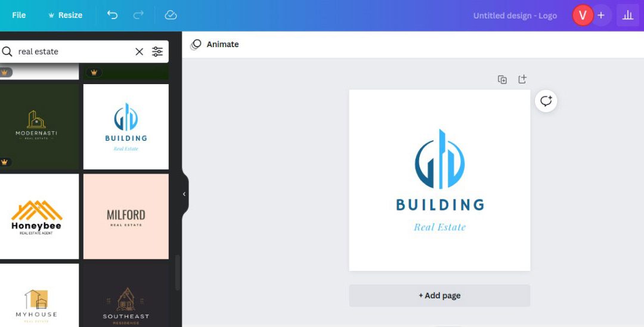
Task: Select the Building Real Estate template thumbnail
Action: [126, 127]
